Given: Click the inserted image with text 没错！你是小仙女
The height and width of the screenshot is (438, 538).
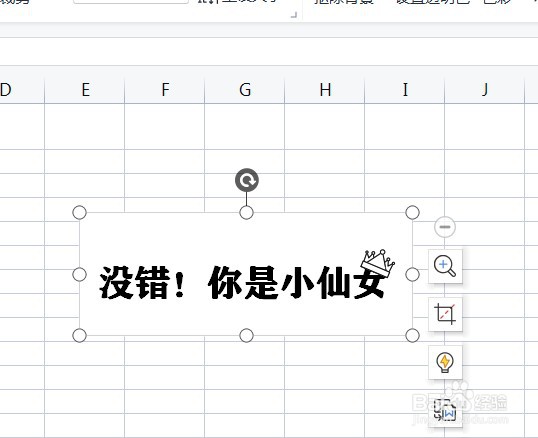Looking at the screenshot, I should point(246,274).
